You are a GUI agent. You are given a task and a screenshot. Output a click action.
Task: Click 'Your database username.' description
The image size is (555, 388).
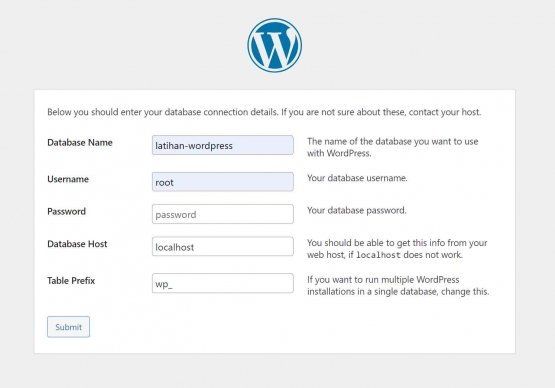(x=357, y=178)
